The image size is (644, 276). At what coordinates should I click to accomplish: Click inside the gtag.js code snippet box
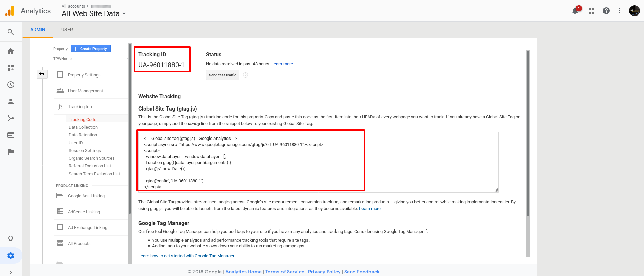(x=318, y=162)
